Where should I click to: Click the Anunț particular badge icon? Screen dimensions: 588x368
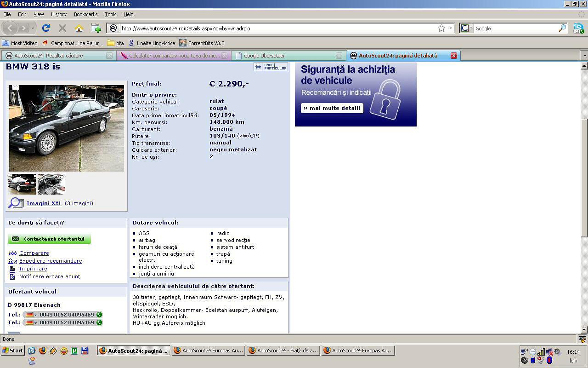(271, 67)
